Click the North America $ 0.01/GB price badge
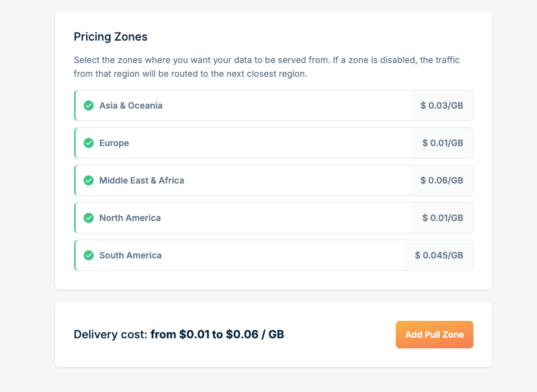The width and height of the screenshot is (537, 392). click(443, 218)
